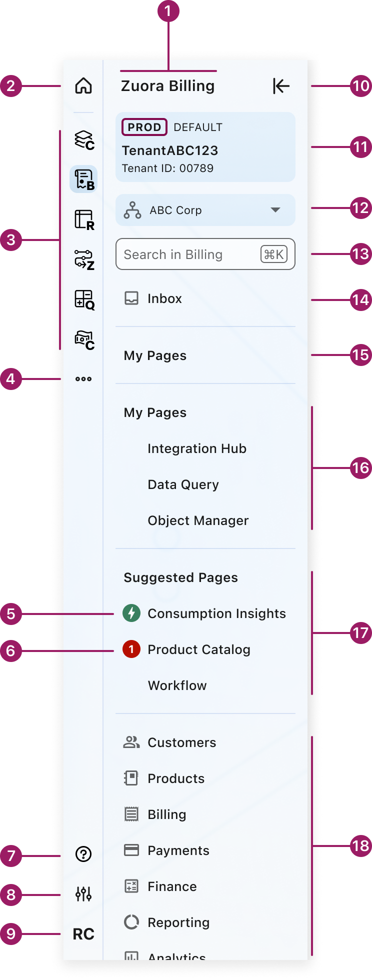Select the Payments menu item
The height and width of the screenshot is (980, 372).
178,850
